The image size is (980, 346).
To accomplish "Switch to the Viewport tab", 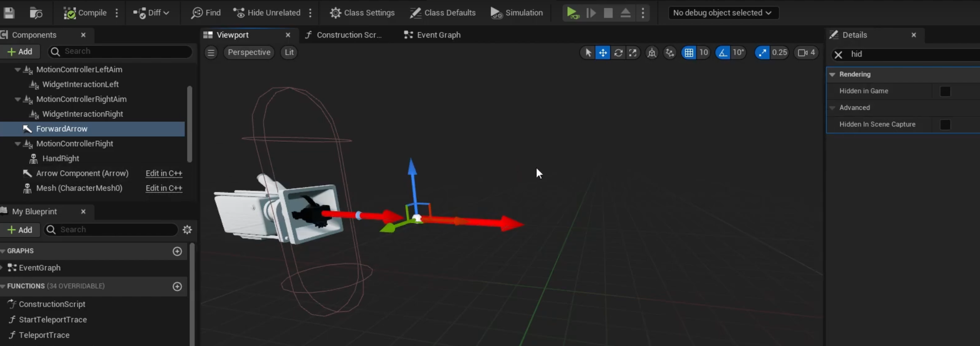I will (x=232, y=35).
